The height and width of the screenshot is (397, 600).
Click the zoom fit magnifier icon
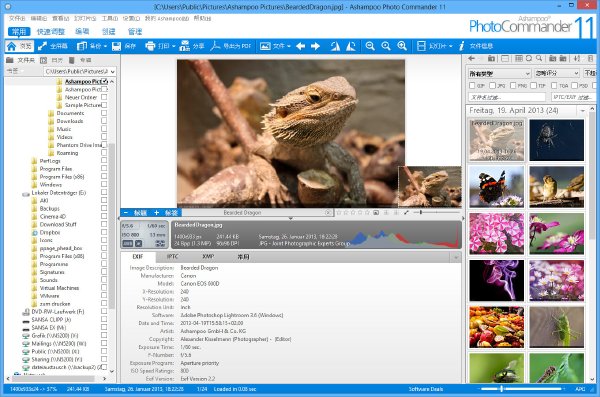coord(386,46)
